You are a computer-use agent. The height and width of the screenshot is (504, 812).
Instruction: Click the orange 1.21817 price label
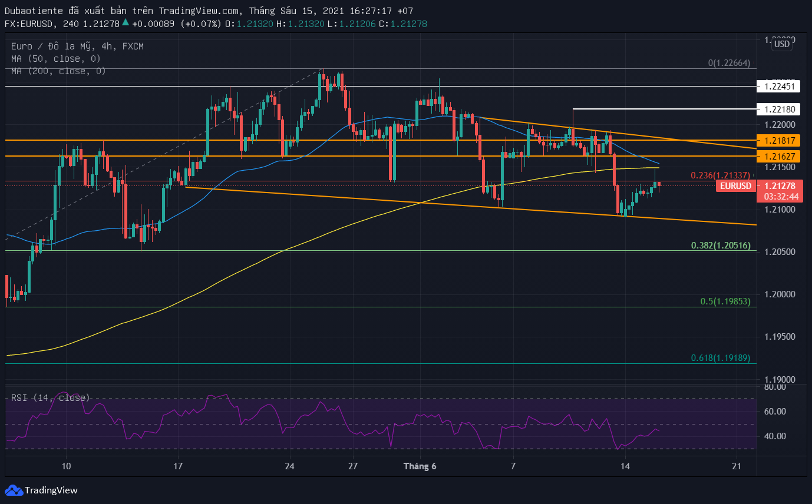pyautogui.click(x=780, y=140)
